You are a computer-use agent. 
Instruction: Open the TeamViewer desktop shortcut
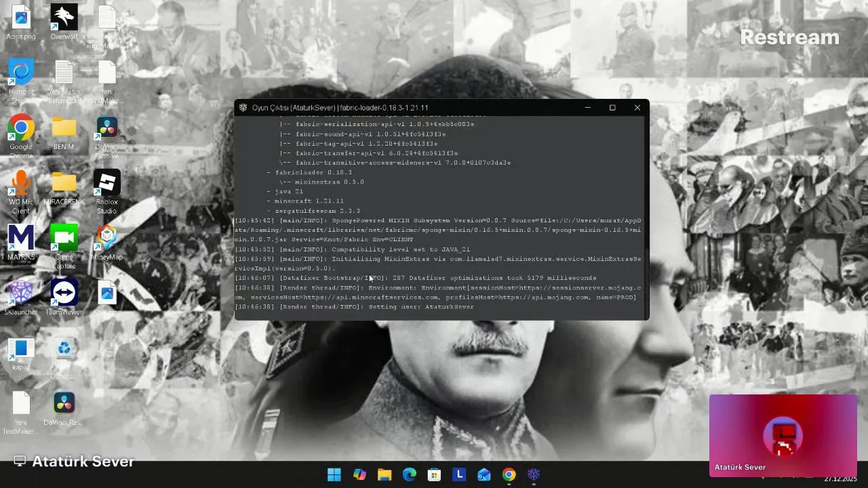tap(64, 297)
